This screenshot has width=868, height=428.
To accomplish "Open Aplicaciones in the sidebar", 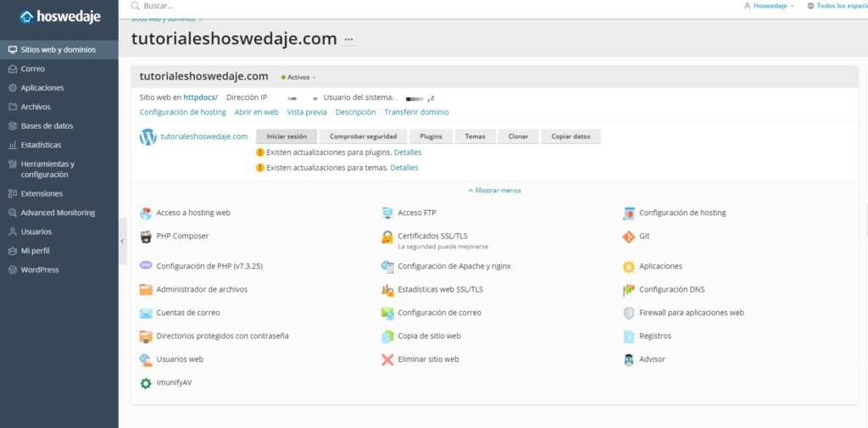I will pos(58,88).
